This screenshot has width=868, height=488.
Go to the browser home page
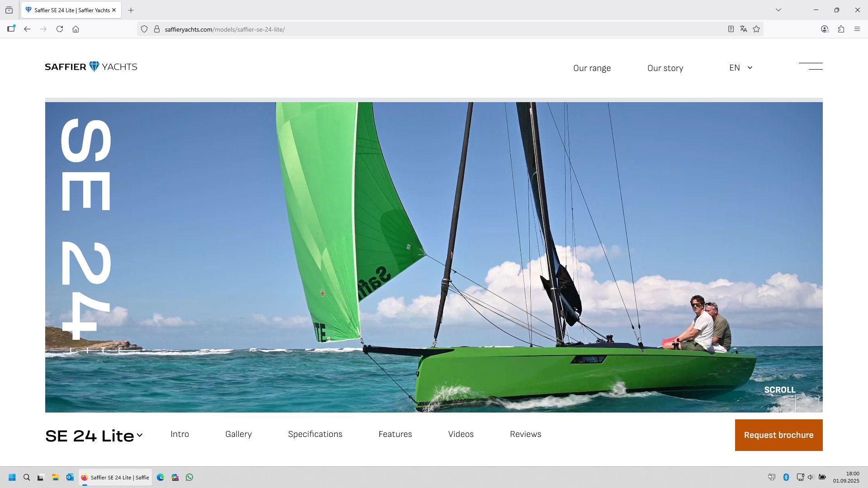pyautogui.click(x=76, y=29)
